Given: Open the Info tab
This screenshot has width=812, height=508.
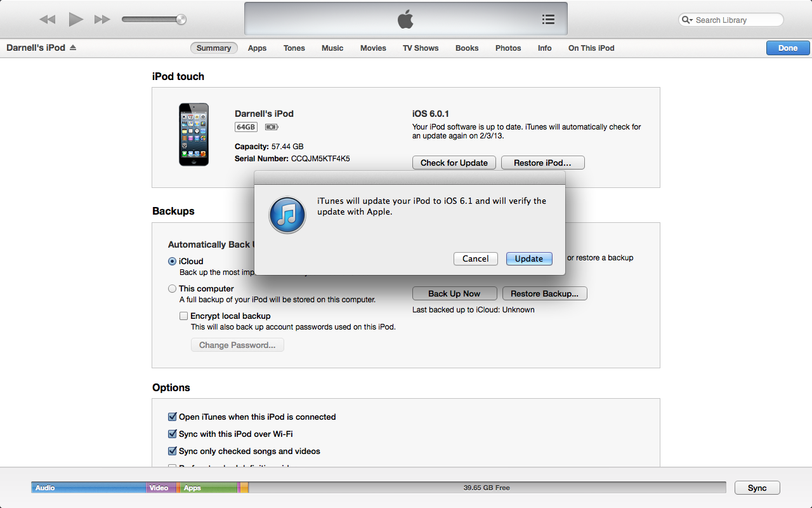Looking at the screenshot, I should pyautogui.click(x=545, y=48).
